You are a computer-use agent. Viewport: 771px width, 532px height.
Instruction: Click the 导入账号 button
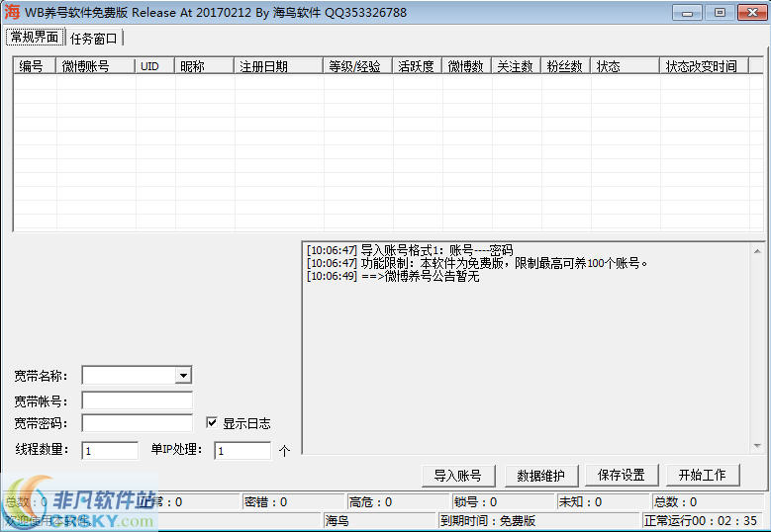458,475
